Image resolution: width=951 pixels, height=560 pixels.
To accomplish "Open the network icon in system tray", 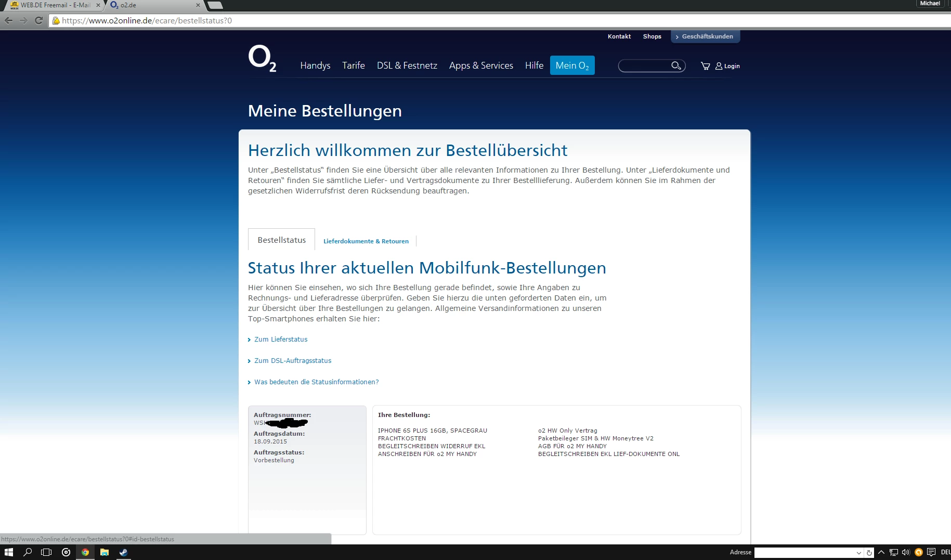I will pyautogui.click(x=894, y=552).
